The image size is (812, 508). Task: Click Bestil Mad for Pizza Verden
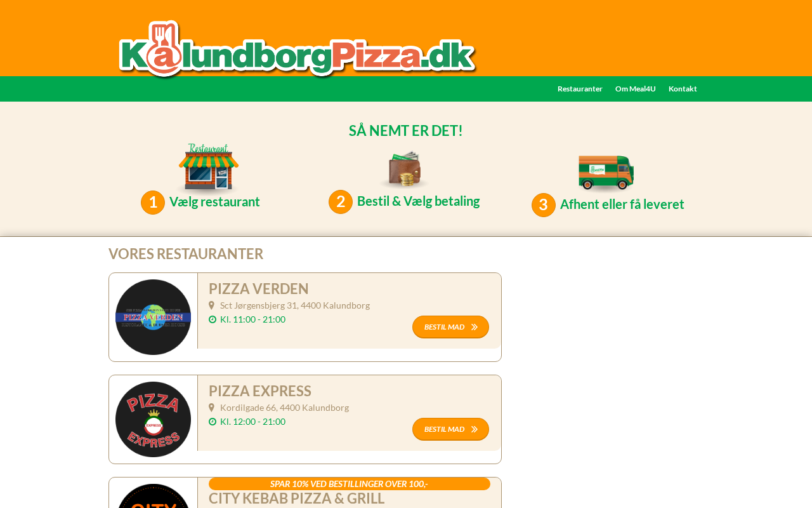450,327
